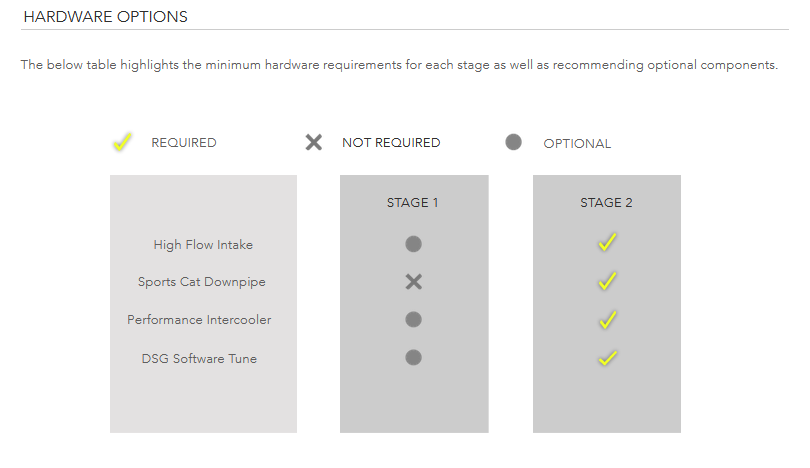Click Stage 1 DSG Software Tune dot
Image resolution: width=810 pixels, height=468 pixels.
click(413, 357)
